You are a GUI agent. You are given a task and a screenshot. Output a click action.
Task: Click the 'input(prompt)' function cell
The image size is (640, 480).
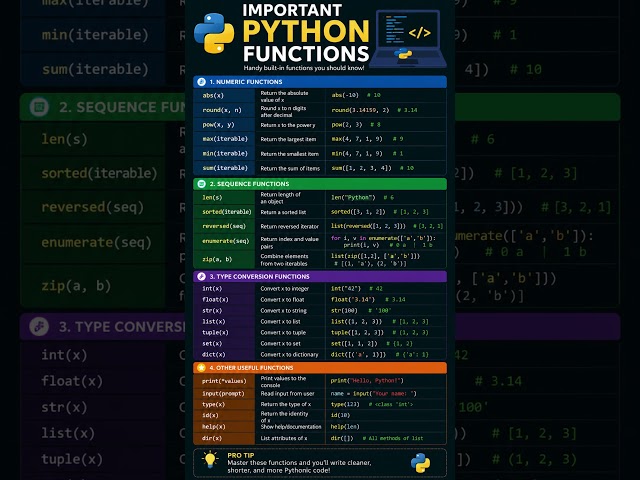(223, 394)
